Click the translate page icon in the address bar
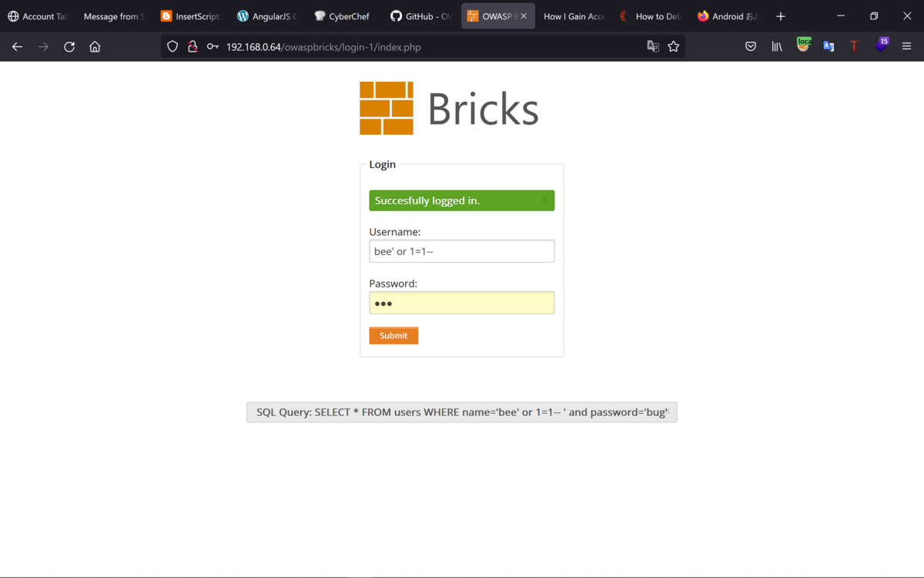This screenshot has width=924, height=578. [x=653, y=47]
